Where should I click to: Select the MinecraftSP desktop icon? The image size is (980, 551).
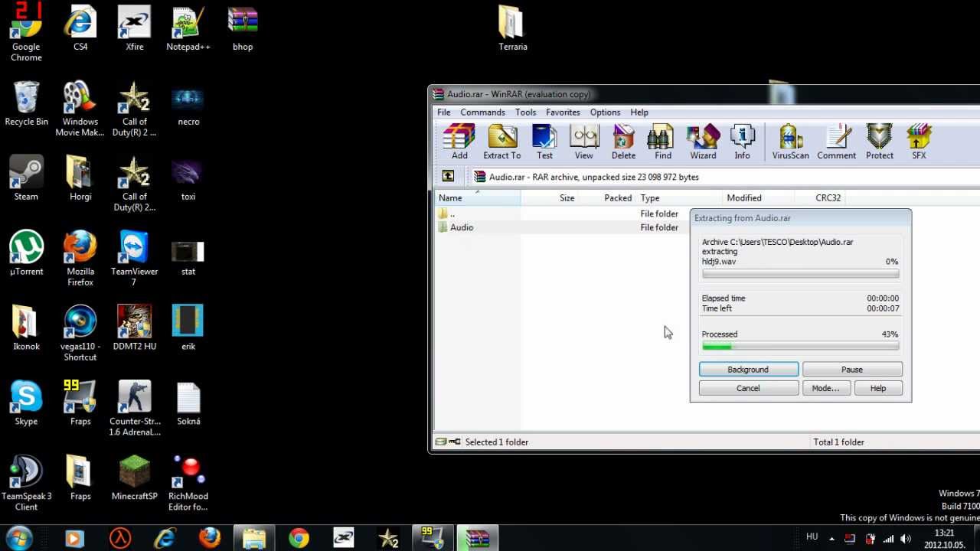[135, 478]
